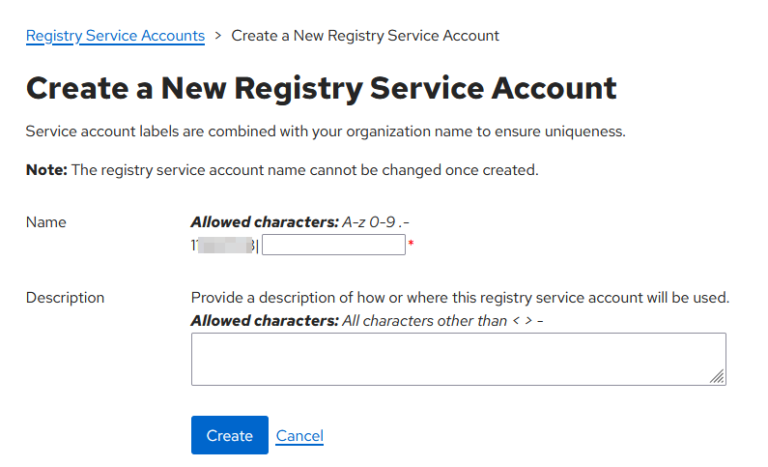The image size is (768, 467).
Task: Click the Name field label
Action: tap(45, 222)
